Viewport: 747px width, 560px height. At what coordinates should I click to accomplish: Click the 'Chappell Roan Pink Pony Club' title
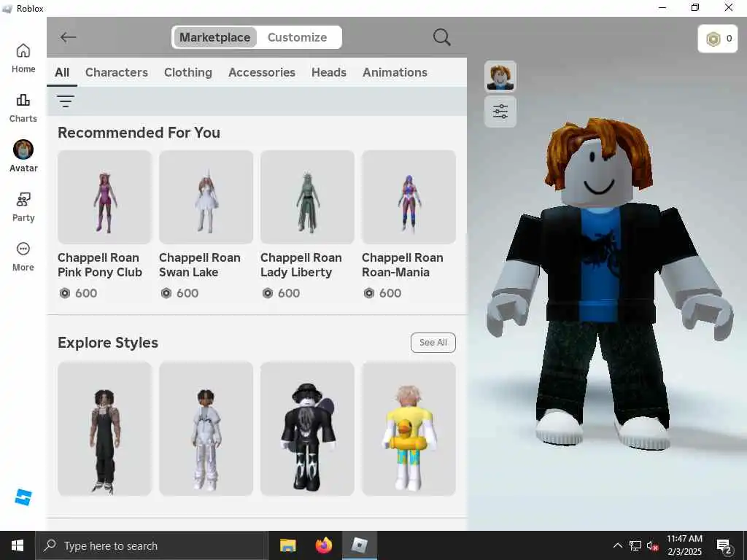(x=100, y=265)
